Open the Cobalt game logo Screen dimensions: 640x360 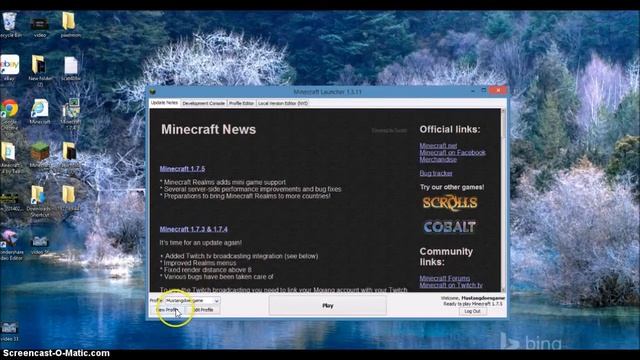(449, 227)
